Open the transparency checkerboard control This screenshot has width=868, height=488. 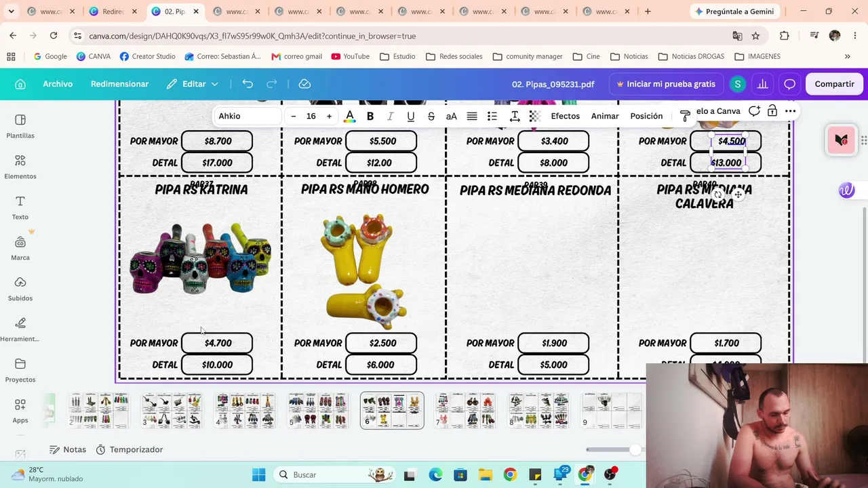[534, 117]
